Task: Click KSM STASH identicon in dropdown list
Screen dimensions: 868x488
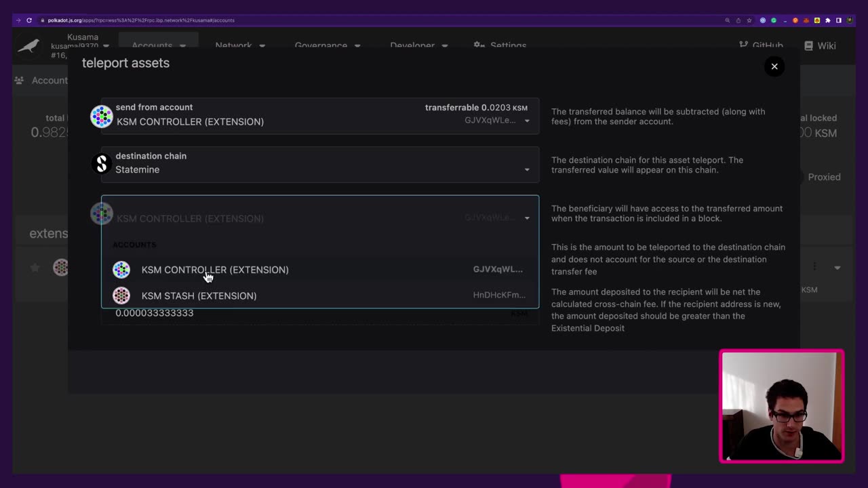Action: (x=121, y=296)
